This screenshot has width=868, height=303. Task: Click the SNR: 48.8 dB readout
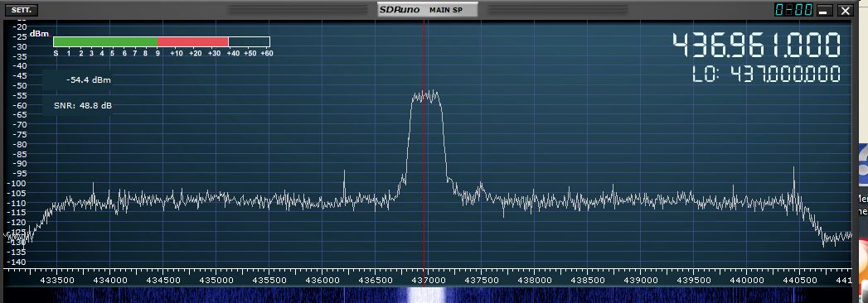pyautogui.click(x=82, y=105)
